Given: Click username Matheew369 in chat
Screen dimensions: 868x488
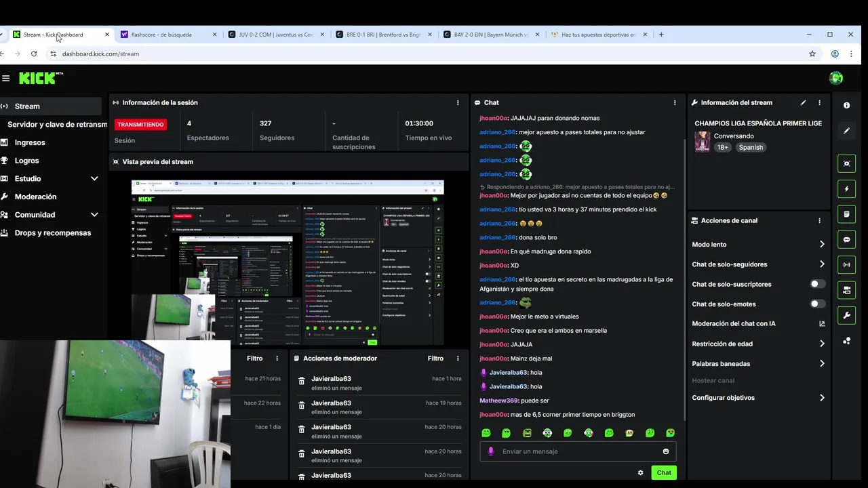Looking at the screenshot, I should (x=498, y=401).
